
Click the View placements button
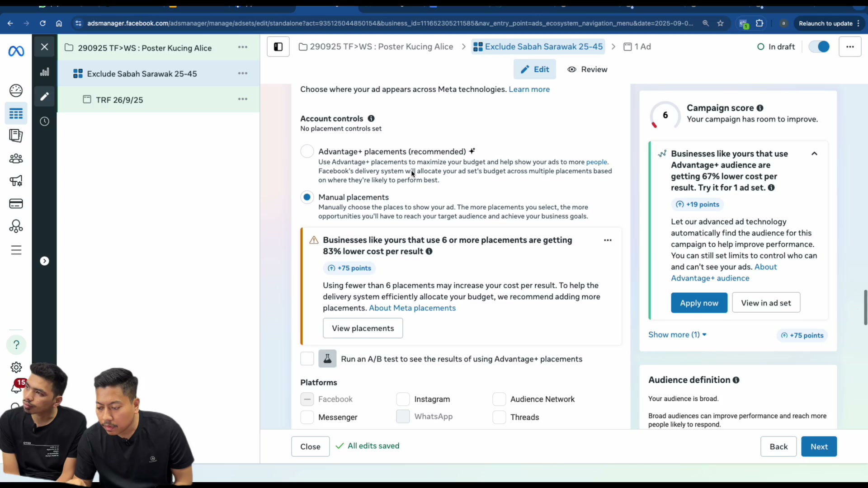(x=363, y=328)
